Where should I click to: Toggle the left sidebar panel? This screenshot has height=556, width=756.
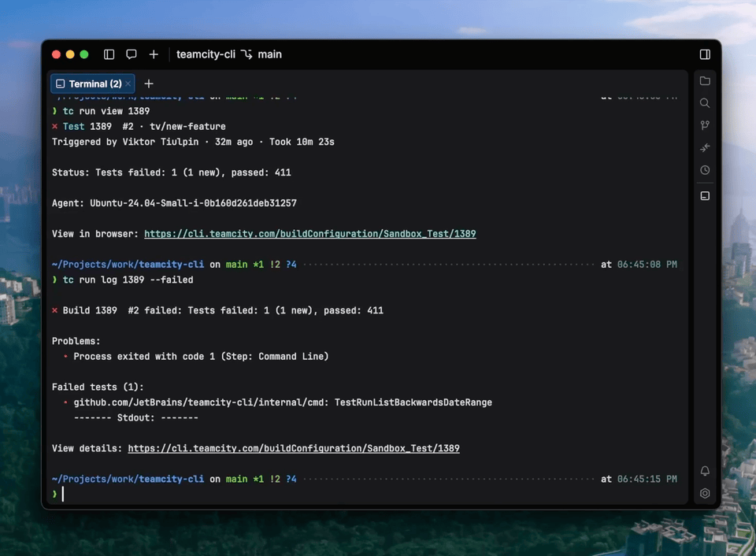coord(109,54)
